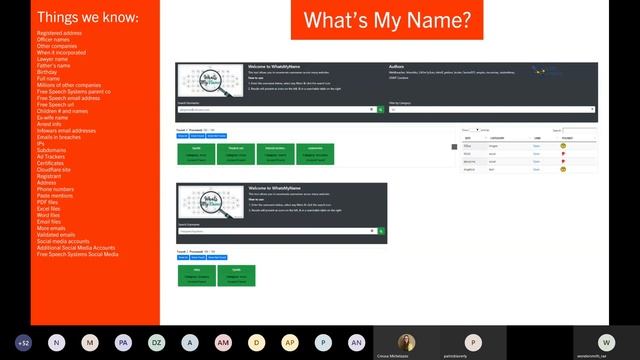Click the "Father's name" list item
The width and height of the screenshot is (640, 360).
click(53, 66)
